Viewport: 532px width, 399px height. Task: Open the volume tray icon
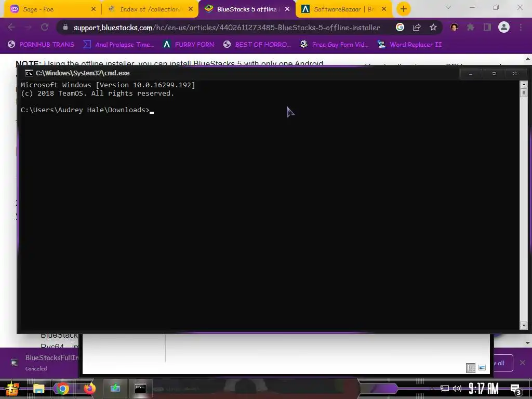click(x=457, y=389)
